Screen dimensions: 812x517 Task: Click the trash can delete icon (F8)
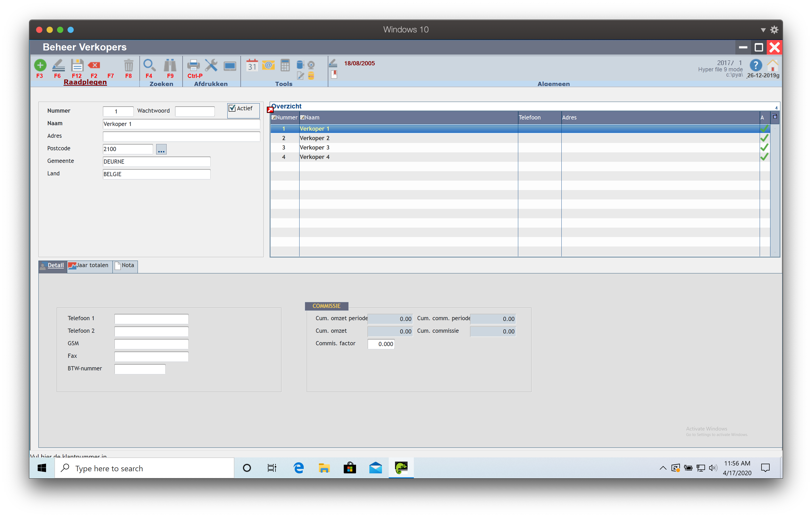[128, 65]
